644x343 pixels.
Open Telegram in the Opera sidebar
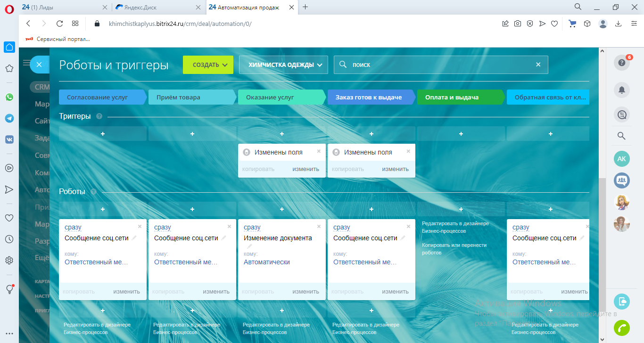coord(9,118)
